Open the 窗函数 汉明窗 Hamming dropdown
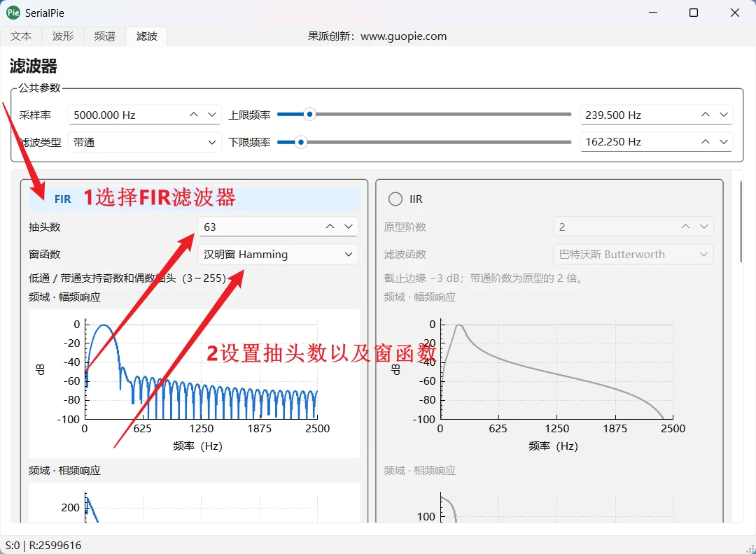756x554 pixels. 278,255
